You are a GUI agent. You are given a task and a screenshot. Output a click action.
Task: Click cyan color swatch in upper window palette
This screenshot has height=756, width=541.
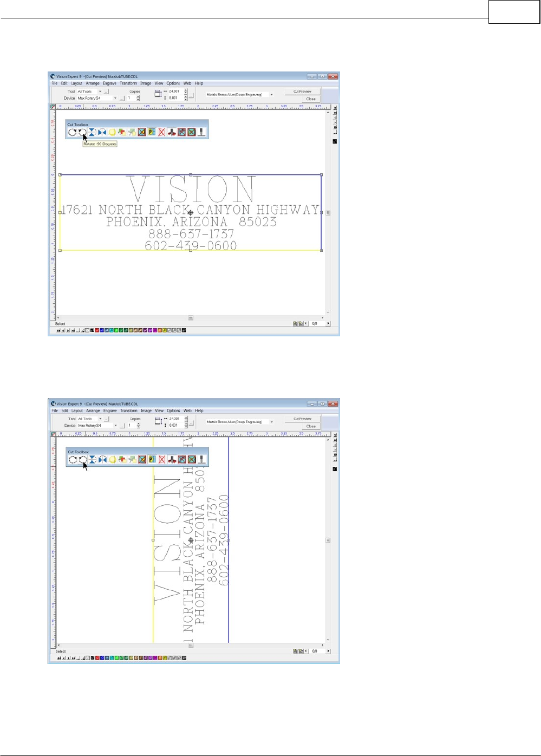pos(111,330)
